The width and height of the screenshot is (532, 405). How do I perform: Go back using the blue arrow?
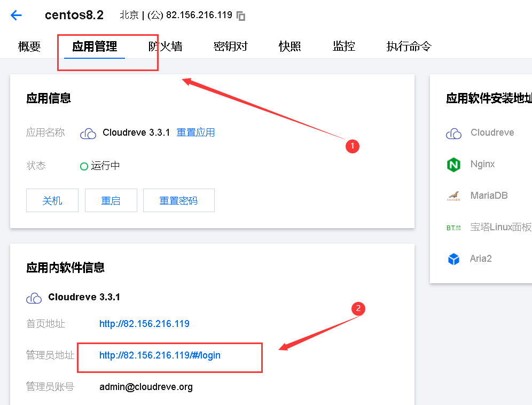[16, 15]
